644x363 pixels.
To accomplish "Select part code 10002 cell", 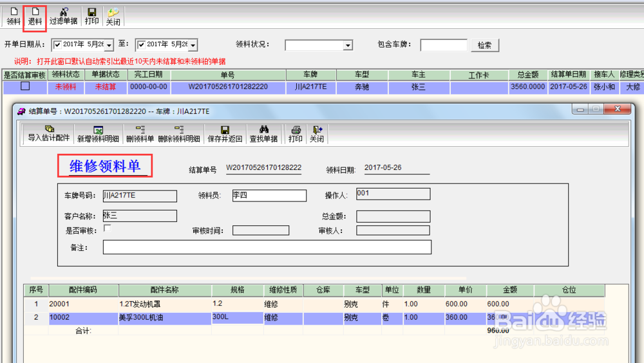I will pos(83,317).
